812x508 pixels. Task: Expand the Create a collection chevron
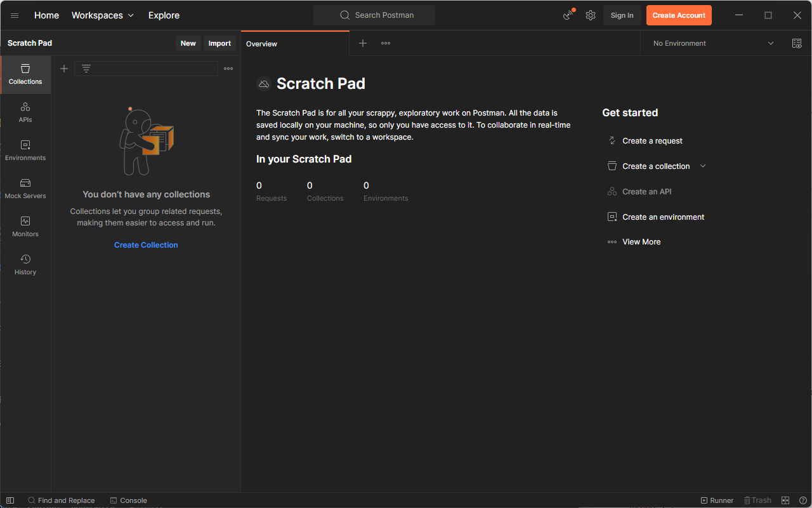[x=703, y=166]
